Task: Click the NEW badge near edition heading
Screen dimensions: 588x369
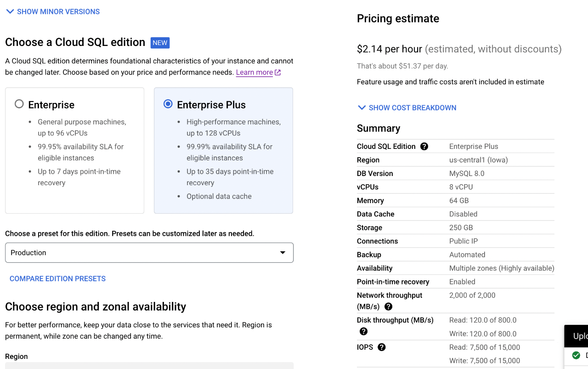Action: [x=160, y=43]
